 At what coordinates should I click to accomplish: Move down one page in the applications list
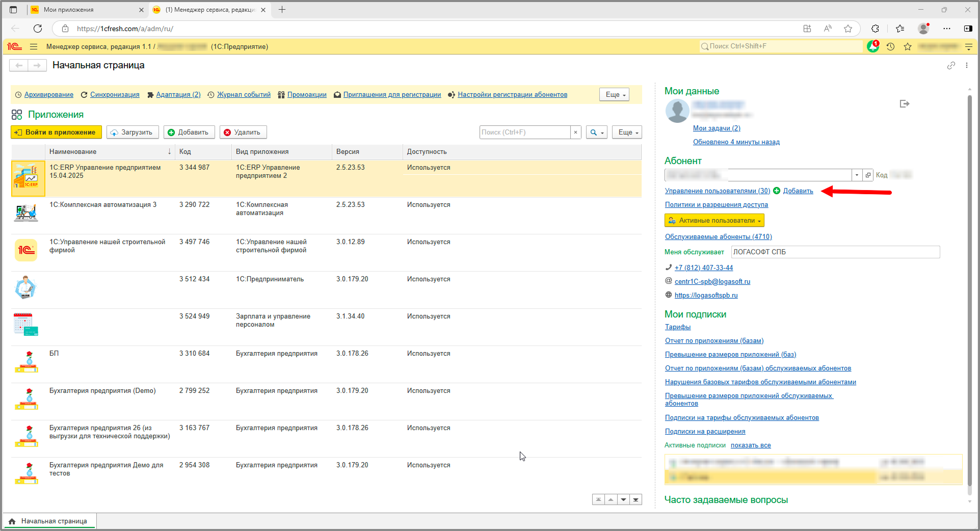(x=623, y=499)
